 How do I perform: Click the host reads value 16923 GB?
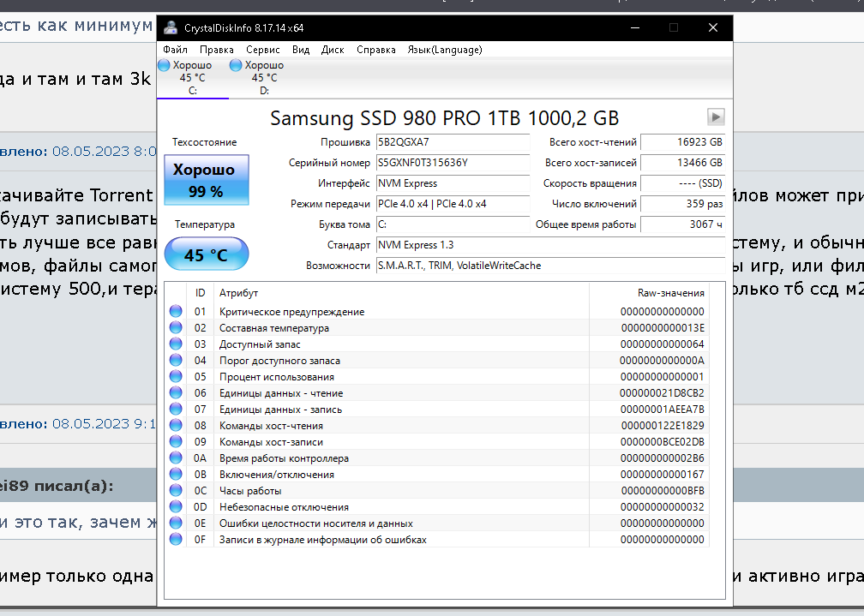coord(682,142)
